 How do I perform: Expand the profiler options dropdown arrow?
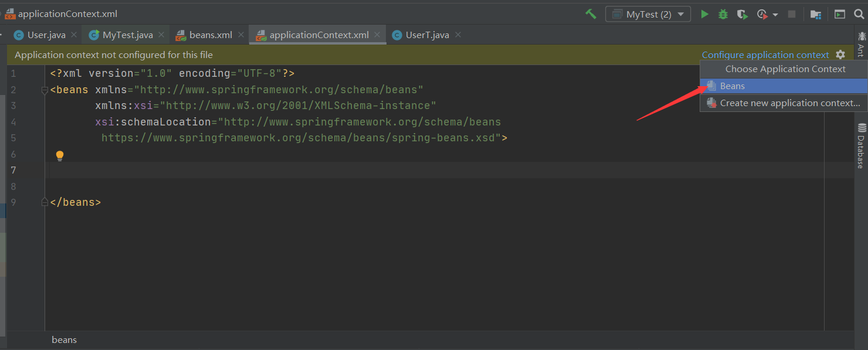[x=775, y=14]
